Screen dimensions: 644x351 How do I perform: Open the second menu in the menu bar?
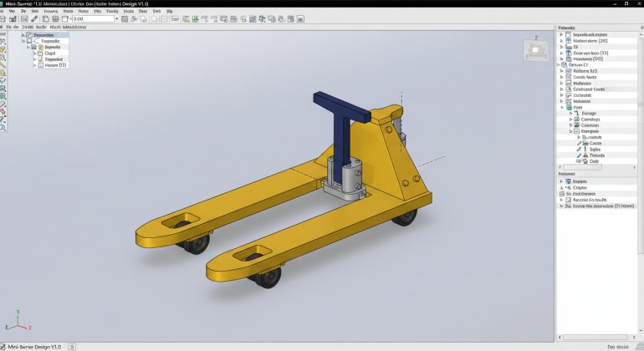point(13,11)
